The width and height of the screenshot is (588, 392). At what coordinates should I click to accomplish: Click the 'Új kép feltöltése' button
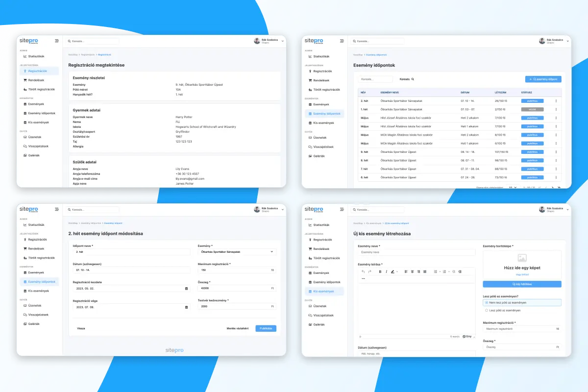pos(522,284)
